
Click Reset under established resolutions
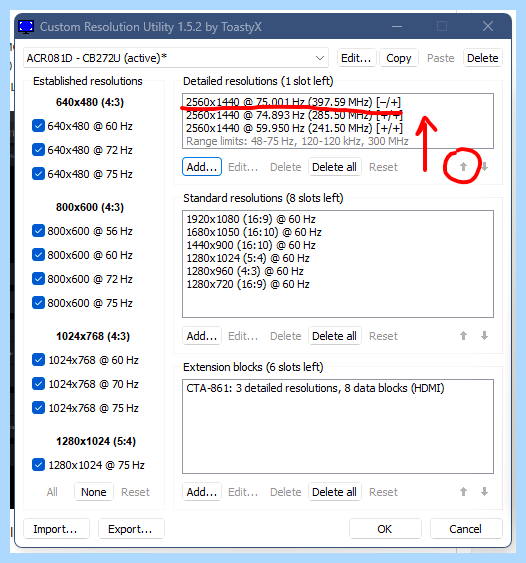click(135, 492)
